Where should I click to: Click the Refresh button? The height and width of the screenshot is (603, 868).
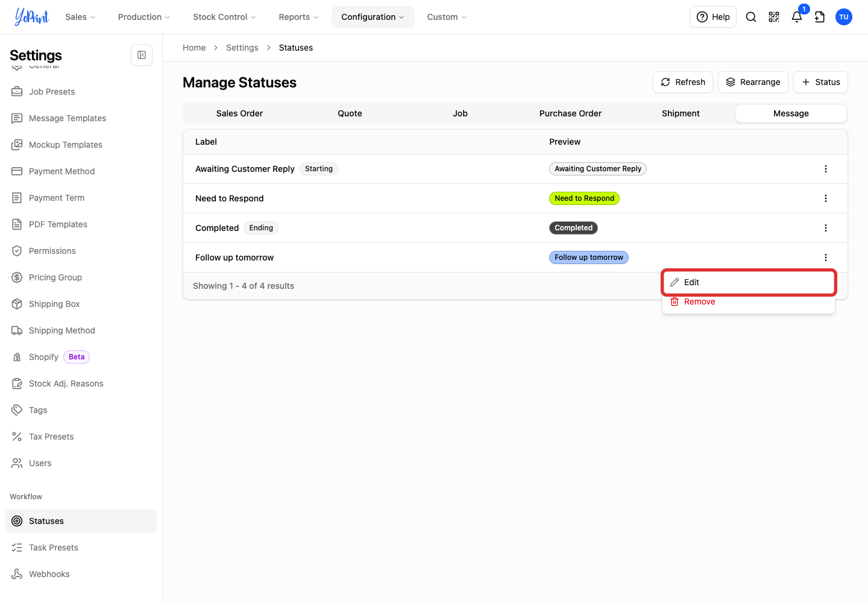point(683,82)
